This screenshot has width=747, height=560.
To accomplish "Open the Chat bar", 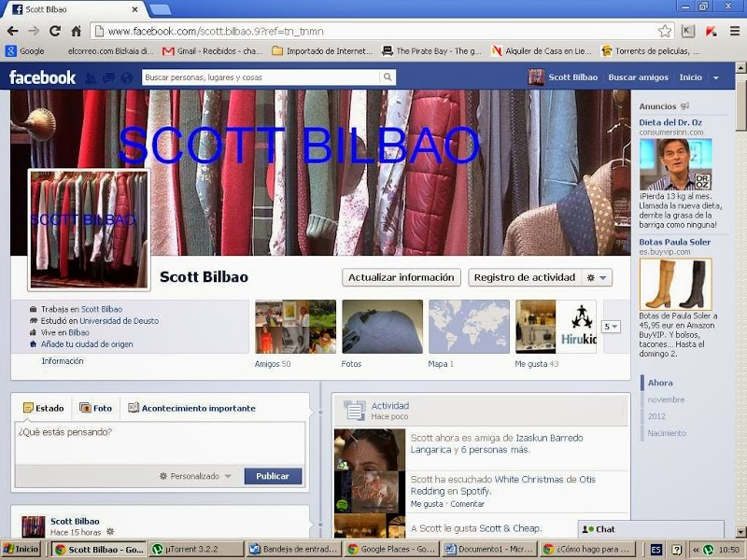I will click(x=651, y=529).
